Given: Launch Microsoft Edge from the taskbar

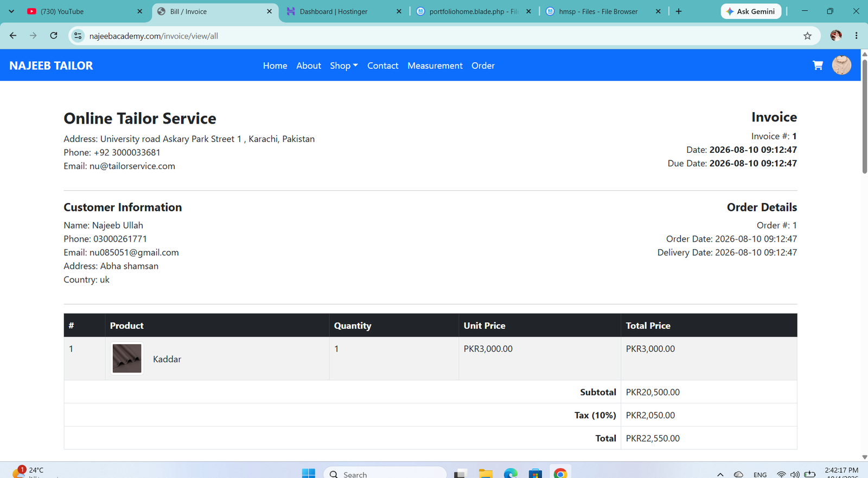Looking at the screenshot, I should (510, 473).
